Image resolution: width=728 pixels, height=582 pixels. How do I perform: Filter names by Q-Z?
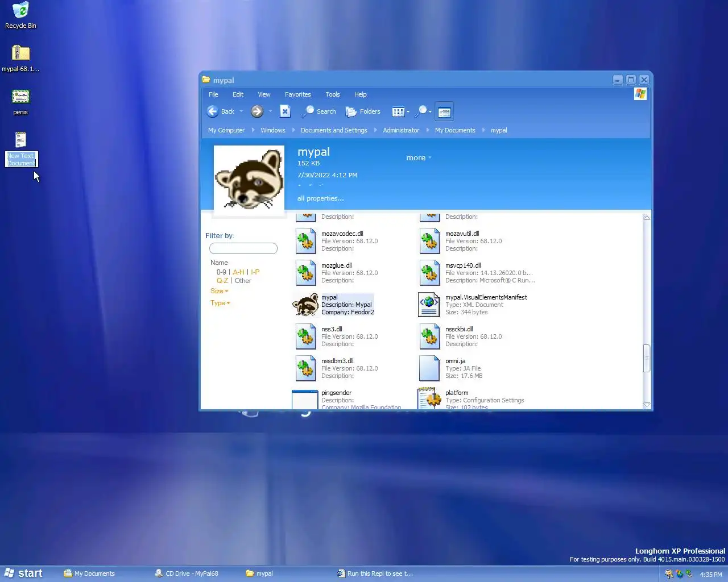click(x=222, y=281)
